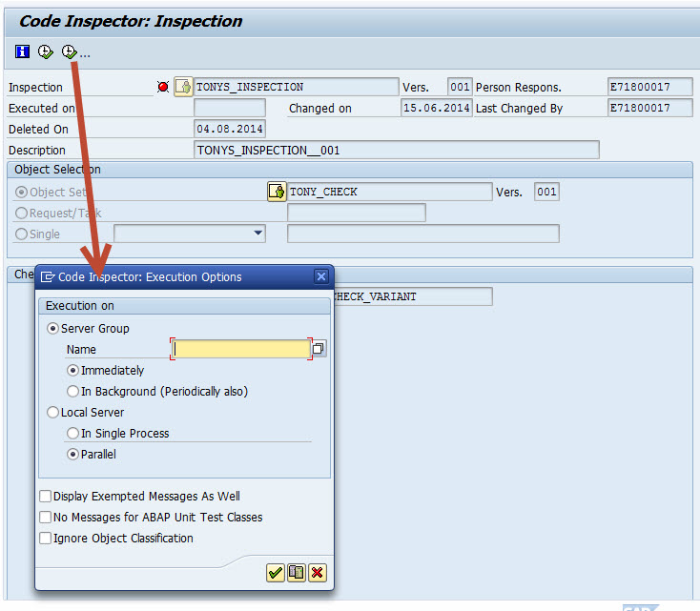700x611 pixels.
Task: Click the Description label
Action: pyautogui.click(x=37, y=151)
